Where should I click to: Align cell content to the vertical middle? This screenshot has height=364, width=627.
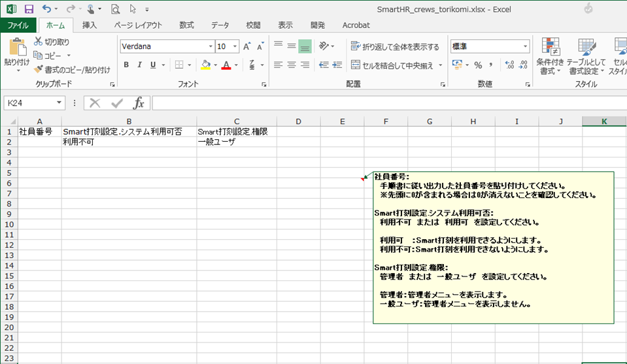coord(292,46)
